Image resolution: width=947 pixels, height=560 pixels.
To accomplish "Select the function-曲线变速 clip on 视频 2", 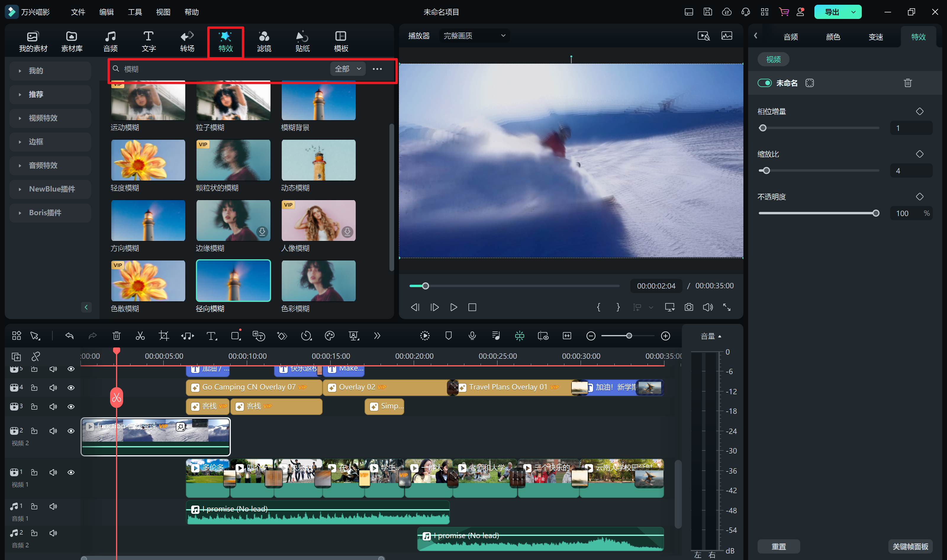I will pos(155,436).
